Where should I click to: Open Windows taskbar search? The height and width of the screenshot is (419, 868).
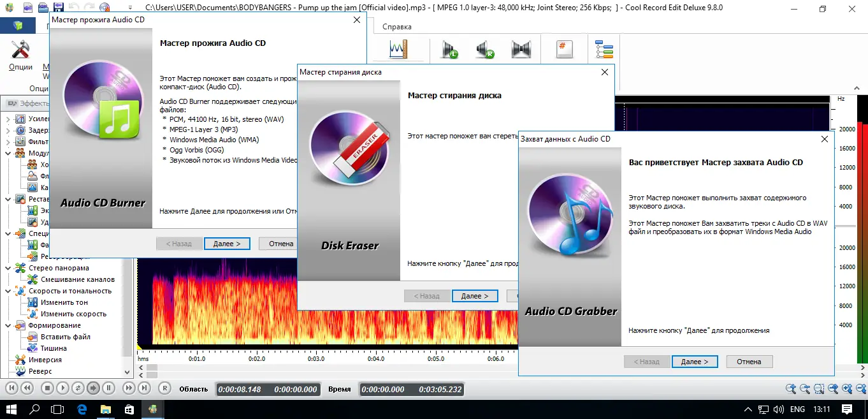pos(35,409)
